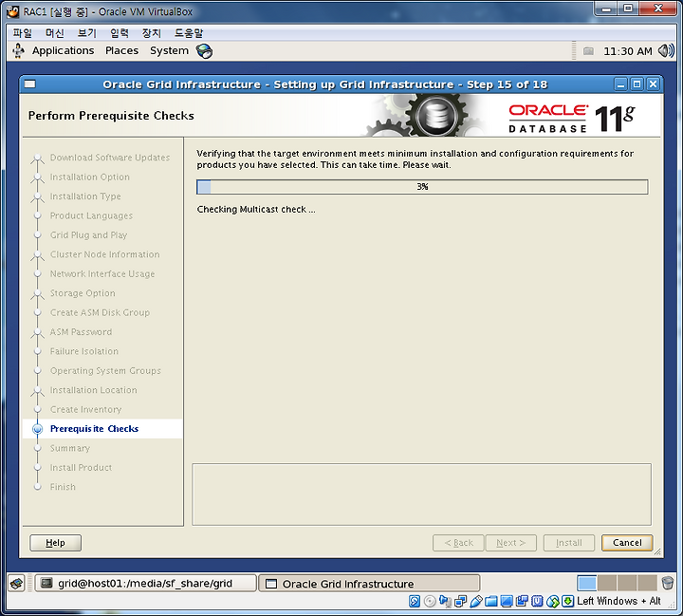Click the VirtualBox hard disk activity icon

point(415,601)
